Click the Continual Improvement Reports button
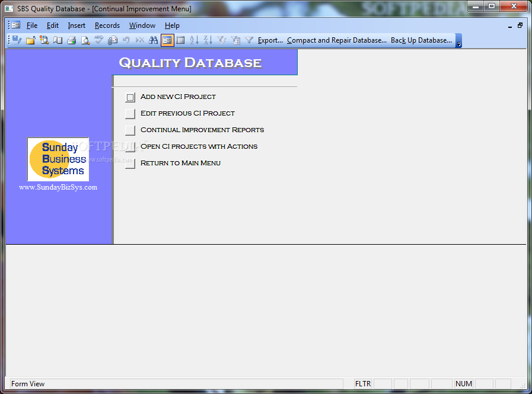Screen dimensions: 532x394 (130, 130)
